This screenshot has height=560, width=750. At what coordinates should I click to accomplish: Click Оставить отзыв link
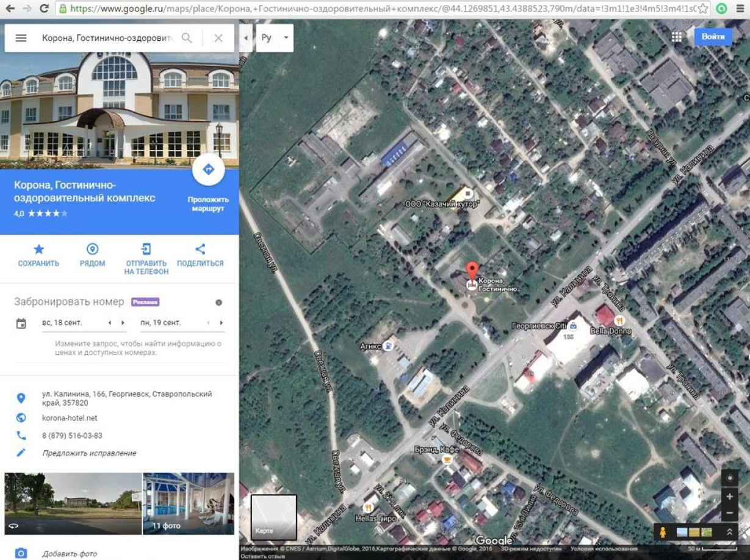[262, 556]
